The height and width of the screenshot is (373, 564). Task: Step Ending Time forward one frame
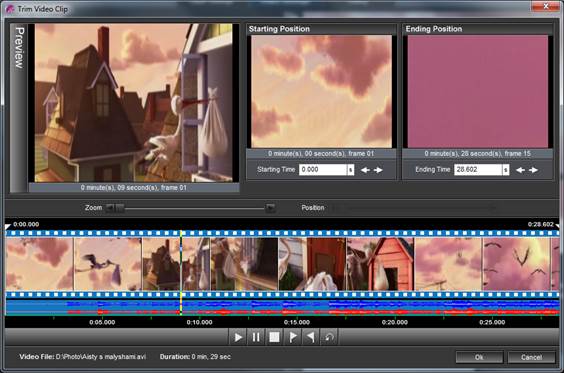(533, 170)
